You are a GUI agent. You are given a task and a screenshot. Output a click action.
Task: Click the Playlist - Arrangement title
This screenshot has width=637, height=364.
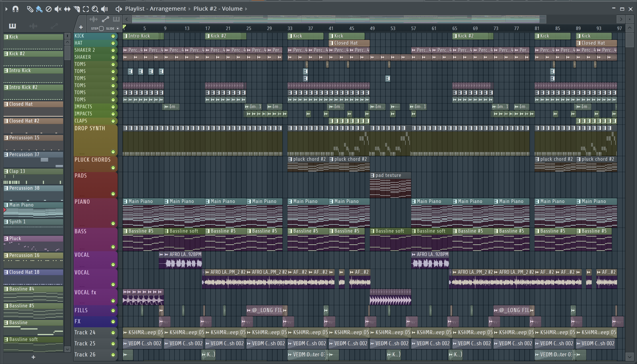click(x=155, y=9)
